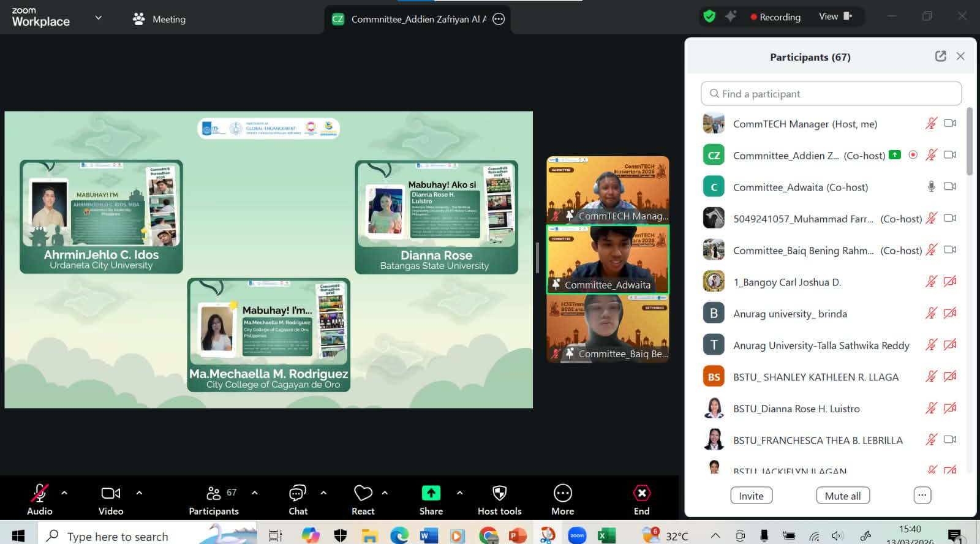Click the red End meeting icon
This screenshot has height=544, width=980.
(641, 494)
